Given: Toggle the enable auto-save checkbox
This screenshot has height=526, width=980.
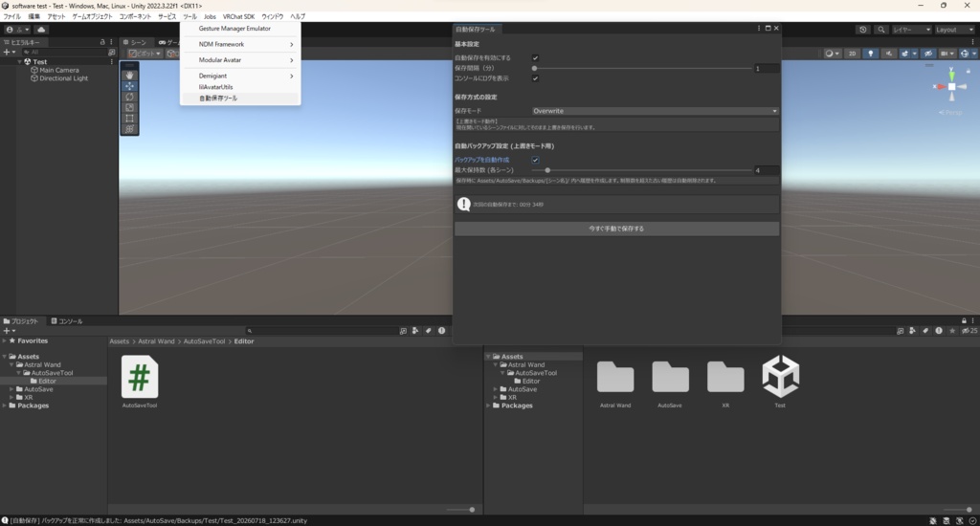Looking at the screenshot, I should tap(535, 57).
